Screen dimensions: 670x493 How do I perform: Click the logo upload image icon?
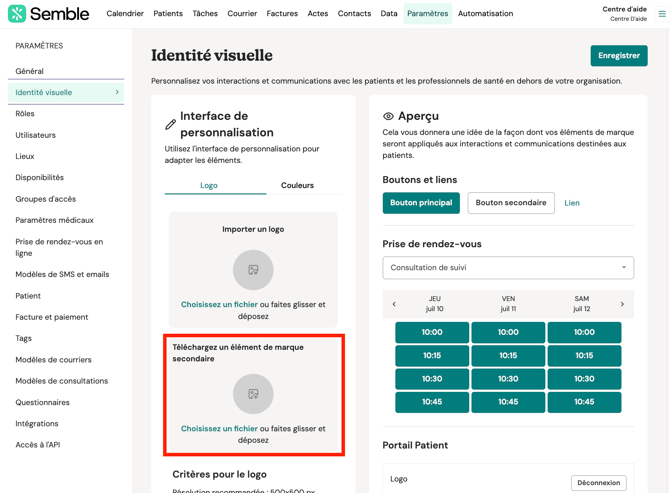tap(253, 270)
